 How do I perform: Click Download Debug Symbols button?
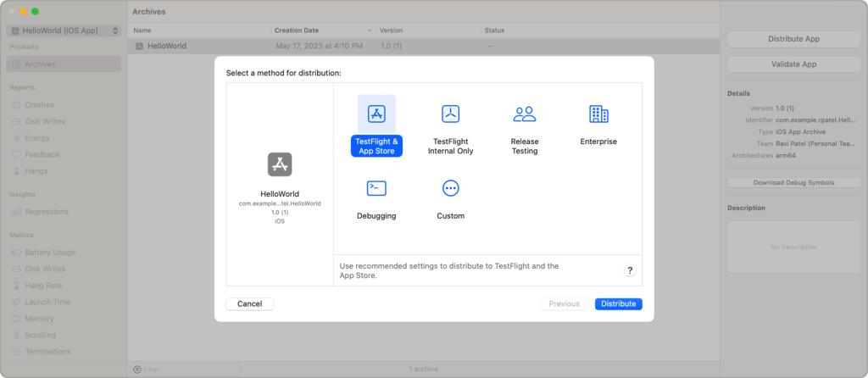(793, 182)
